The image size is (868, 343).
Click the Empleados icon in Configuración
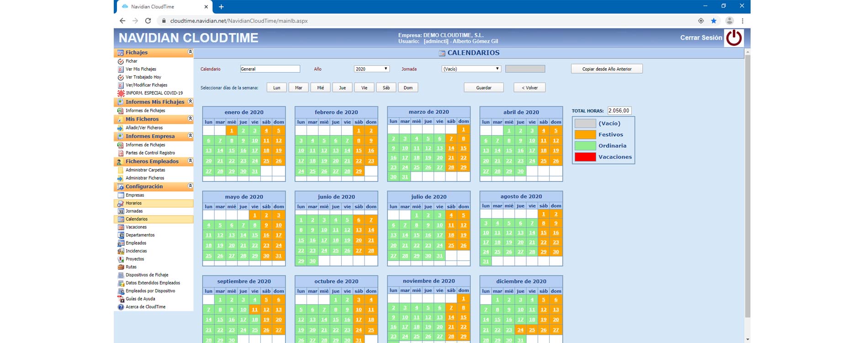click(x=121, y=243)
